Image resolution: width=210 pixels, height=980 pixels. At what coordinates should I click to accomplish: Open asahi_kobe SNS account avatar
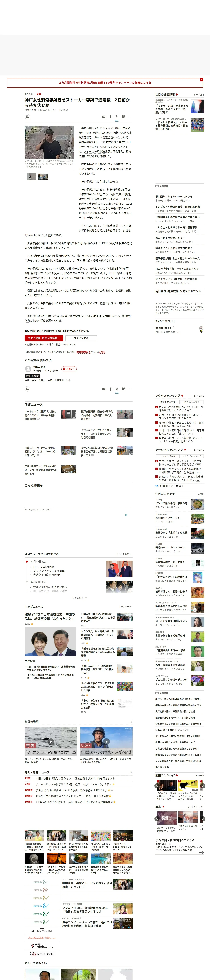[201, 329]
